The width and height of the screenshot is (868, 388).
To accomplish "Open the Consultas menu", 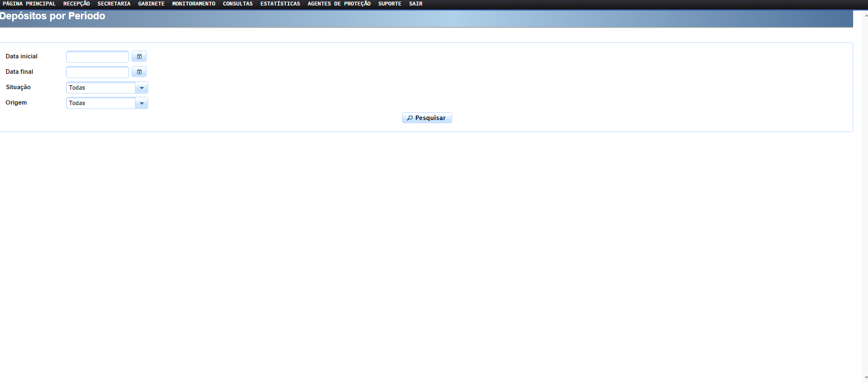I will coord(238,4).
